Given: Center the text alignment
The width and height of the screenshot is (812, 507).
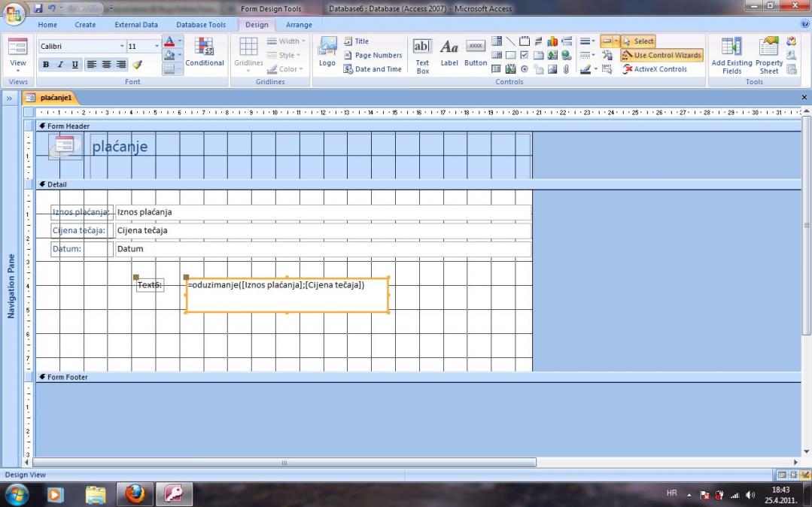Looking at the screenshot, I should pyautogui.click(x=106, y=65).
